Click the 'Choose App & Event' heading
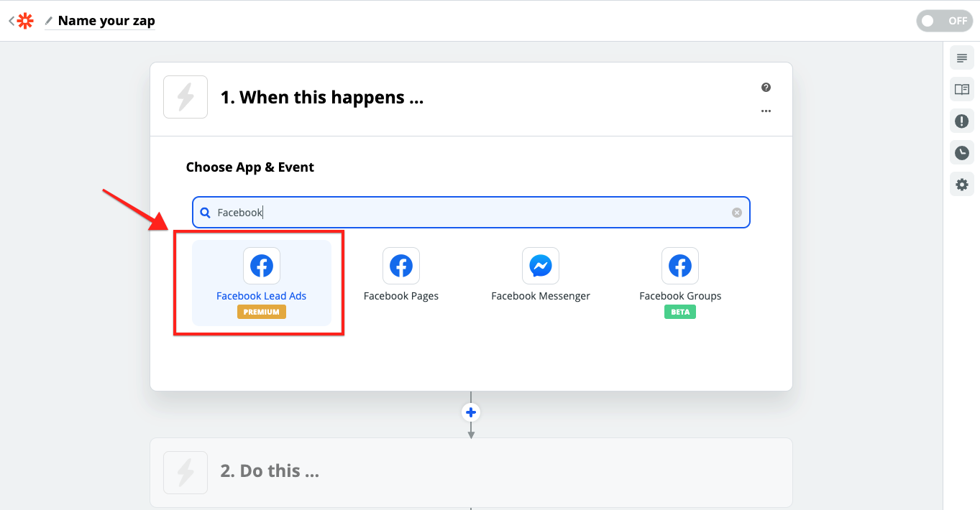The height and width of the screenshot is (510, 980). coord(250,167)
